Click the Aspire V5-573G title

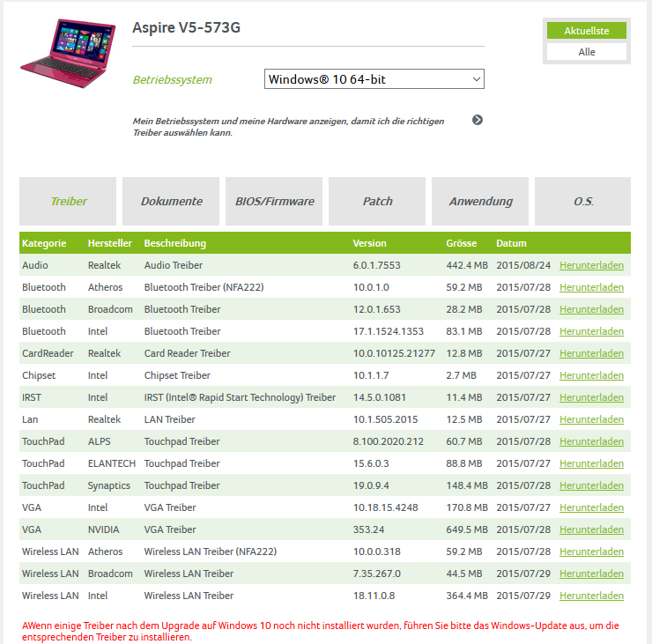click(x=186, y=27)
